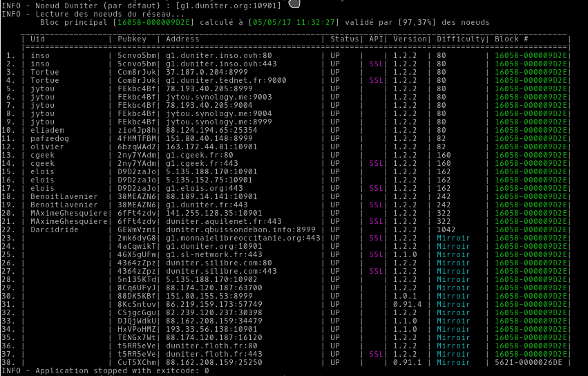Click address duniter.floth.fr:443
The height and width of the screenshot is (376, 588).
[214, 354]
